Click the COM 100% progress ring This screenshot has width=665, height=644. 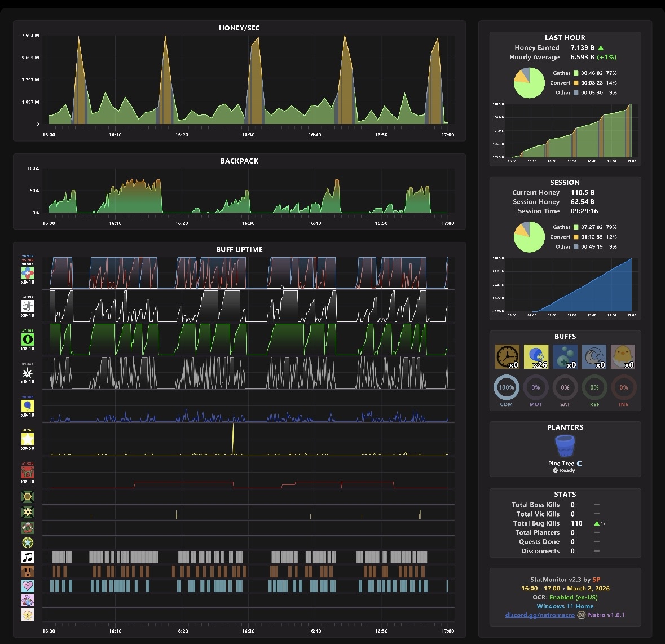[x=507, y=387]
